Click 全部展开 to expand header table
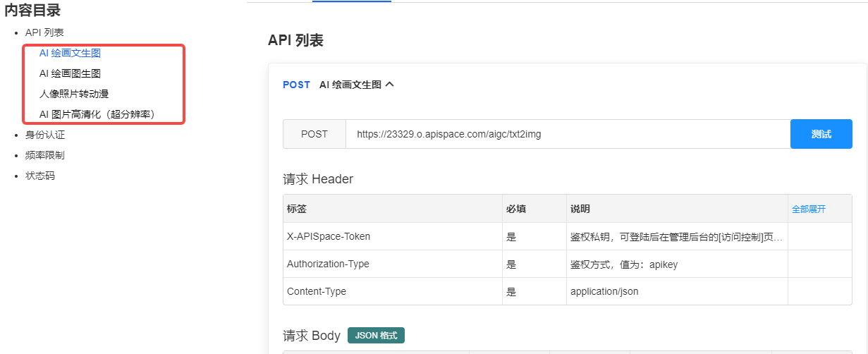This screenshot has height=354, width=868. [x=809, y=209]
